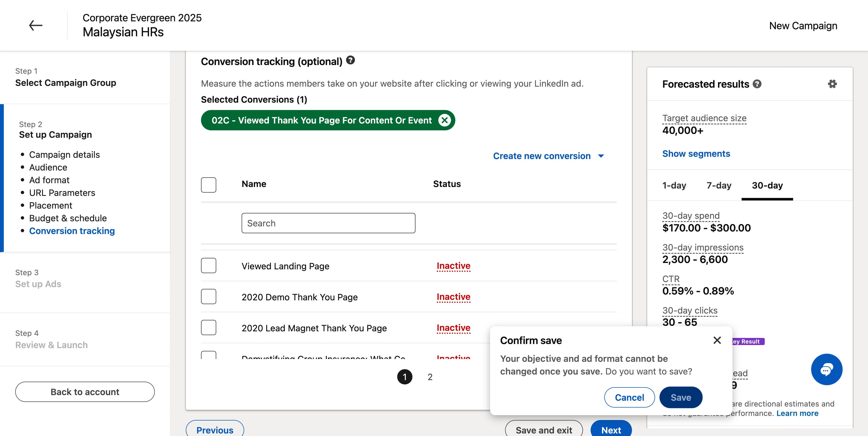Screen dimensions: 868x436
Task: Click the back arrow icon
Action: pos(35,25)
